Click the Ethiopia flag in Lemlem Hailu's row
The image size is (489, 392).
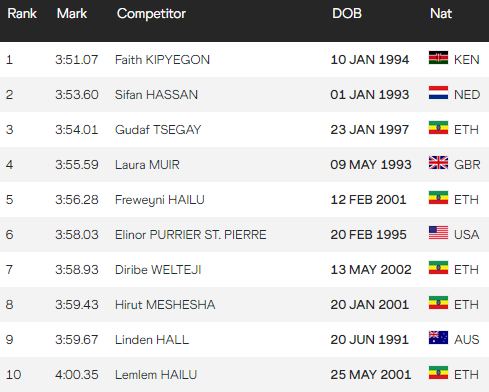[x=438, y=373]
